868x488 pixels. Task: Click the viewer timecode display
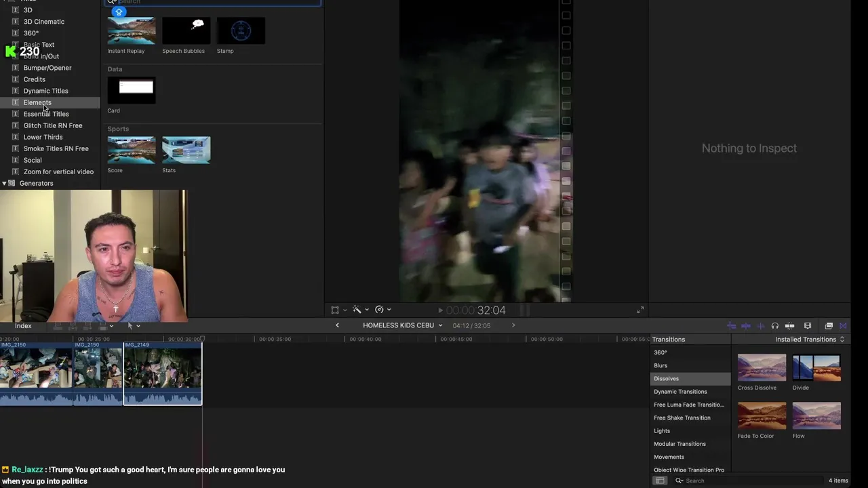tap(476, 310)
